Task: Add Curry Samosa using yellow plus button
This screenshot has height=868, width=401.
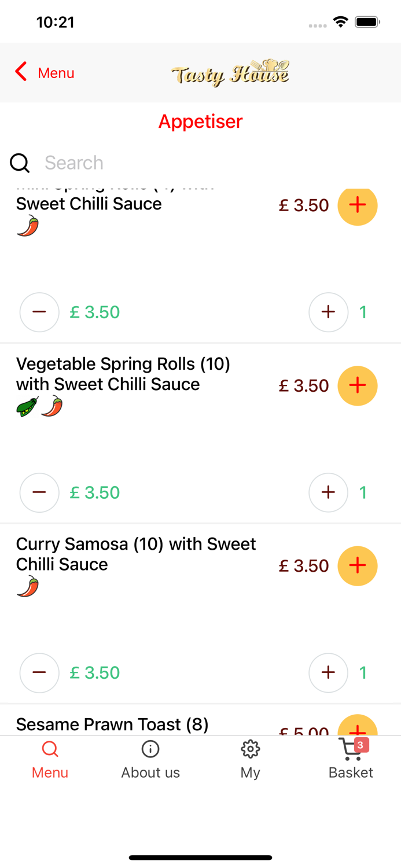Action: click(x=358, y=566)
